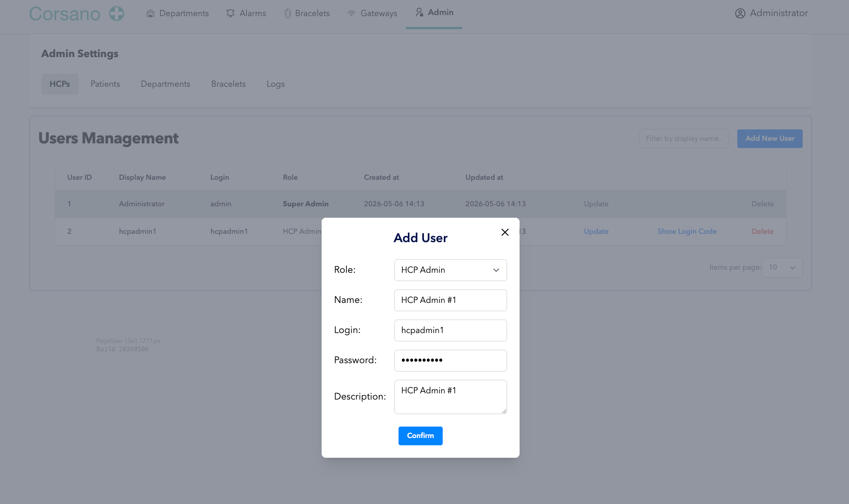Switch to the Bracelets settings tab

click(229, 84)
